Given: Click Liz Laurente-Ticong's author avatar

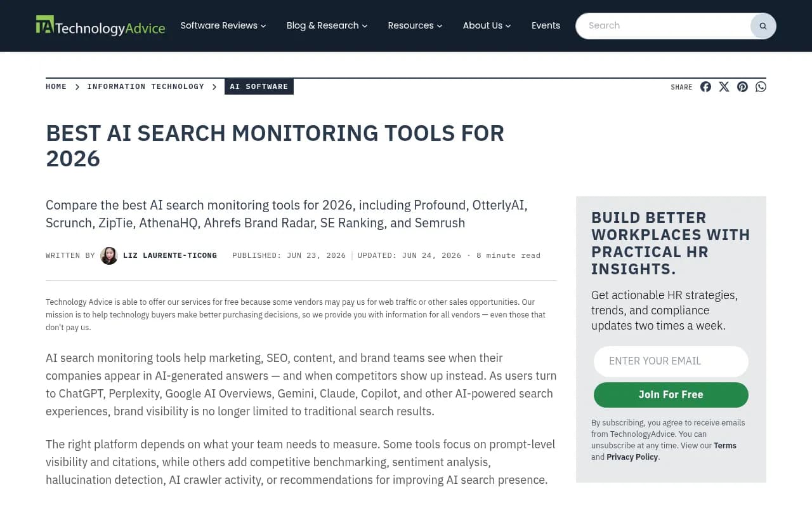Looking at the screenshot, I should coord(109,255).
